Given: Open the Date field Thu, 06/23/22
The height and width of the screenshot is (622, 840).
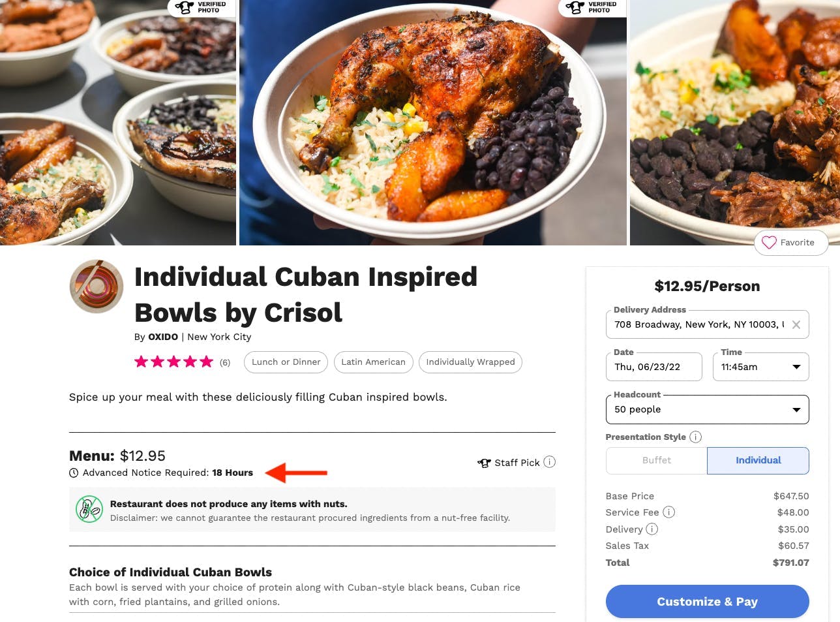Looking at the screenshot, I should [653, 367].
